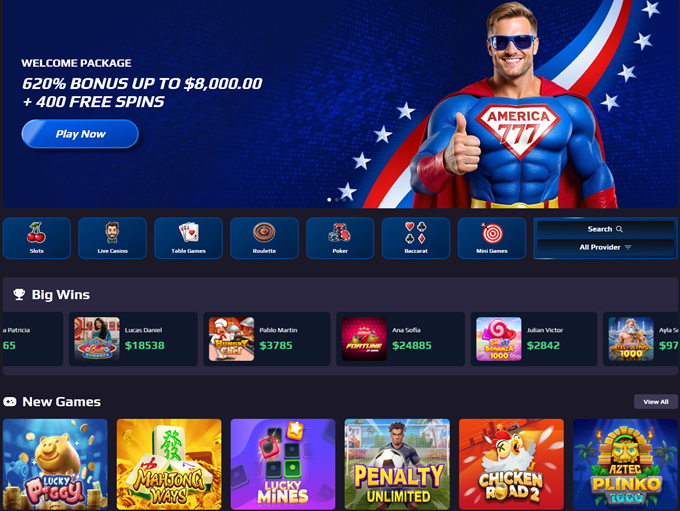Expand the All Provider dropdown

tap(605, 247)
